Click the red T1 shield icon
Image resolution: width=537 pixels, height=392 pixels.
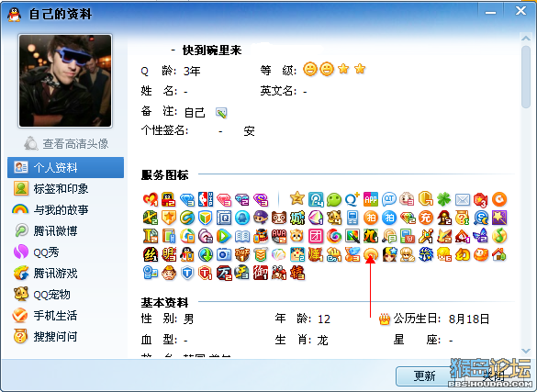coord(206,274)
